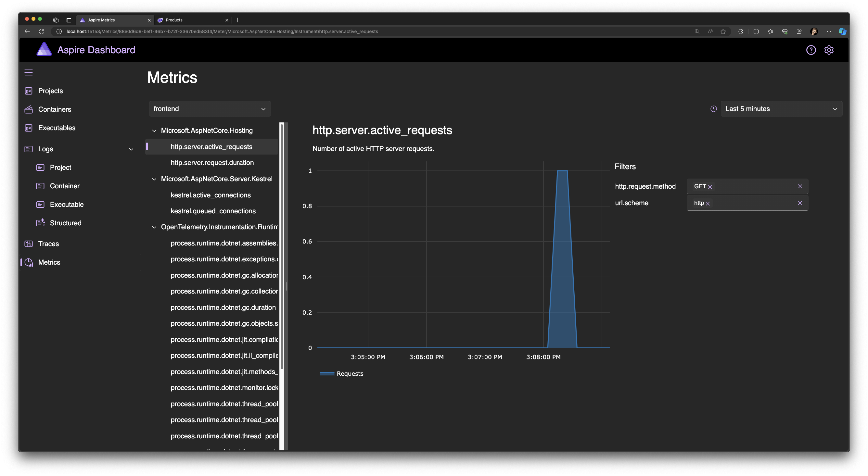Collapse the Microsoft.AspNetCore.Hosting tree node
Screen dimensions: 868x476
tap(154, 131)
